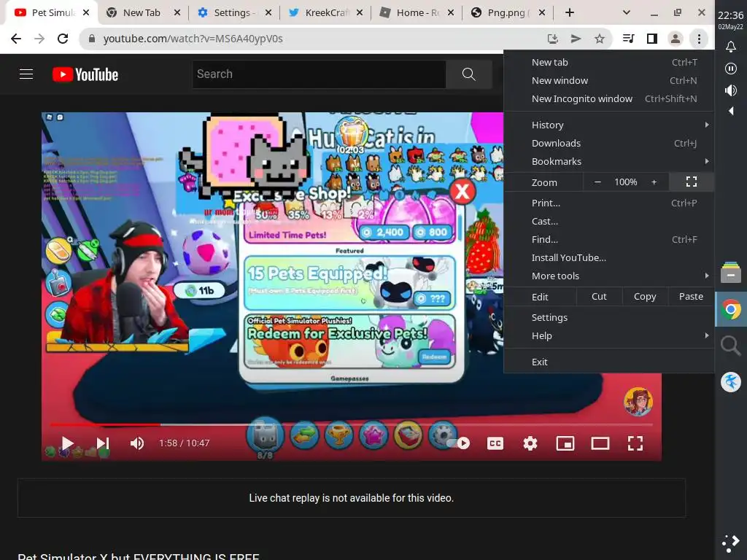
Task: Click the profile avatar icon in toolbar
Action: [x=675, y=39]
